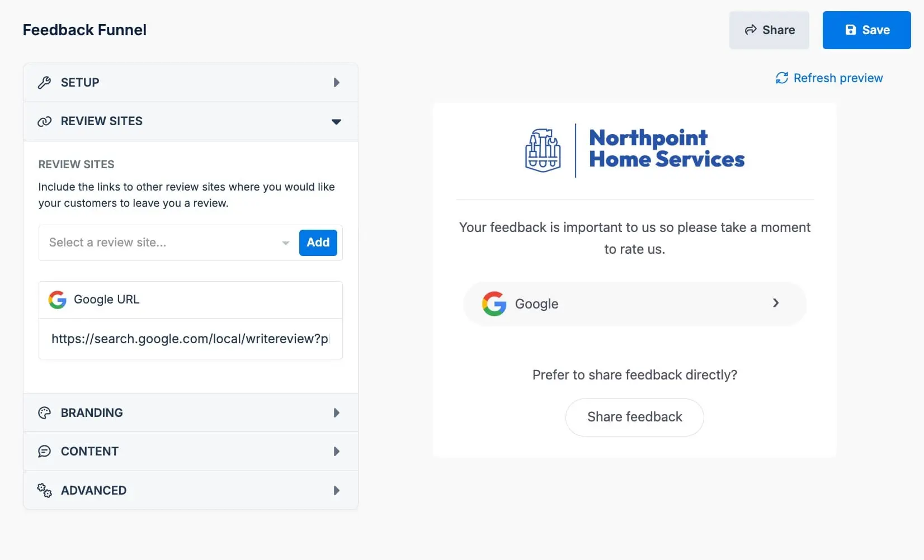Click the Prefer to share feedback directly text
The height and width of the screenshot is (560, 924).
tap(635, 375)
